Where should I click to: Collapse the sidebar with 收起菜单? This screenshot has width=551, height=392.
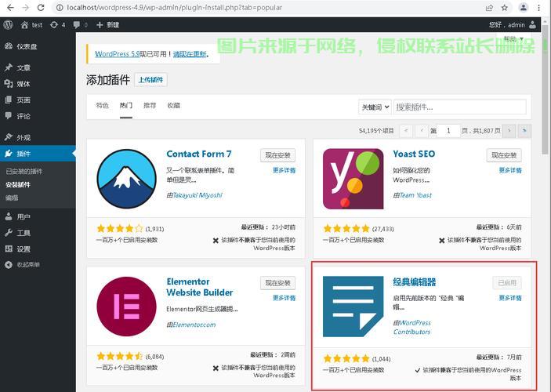[29, 265]
